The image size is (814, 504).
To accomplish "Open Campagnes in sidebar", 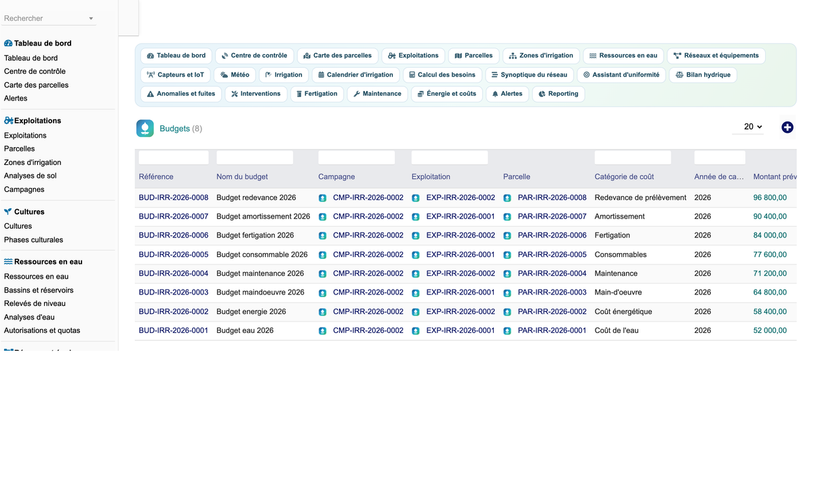I will tap(24, 190).
